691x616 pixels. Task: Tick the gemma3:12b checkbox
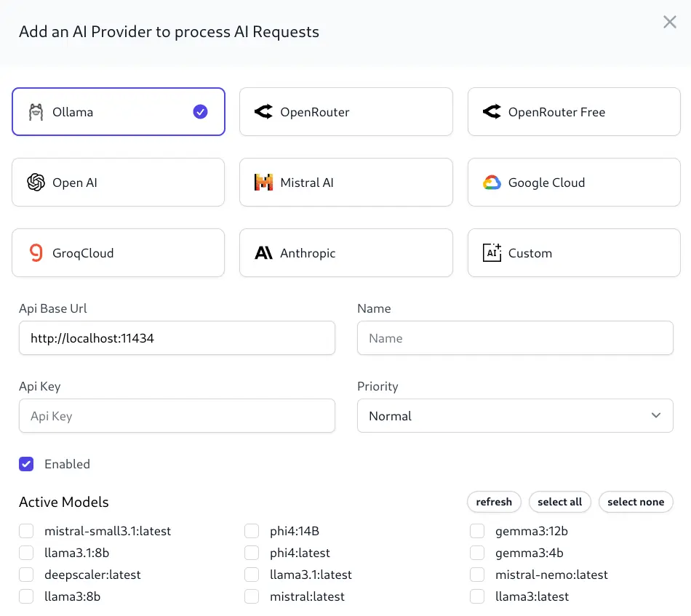click(x=477, y=531)
